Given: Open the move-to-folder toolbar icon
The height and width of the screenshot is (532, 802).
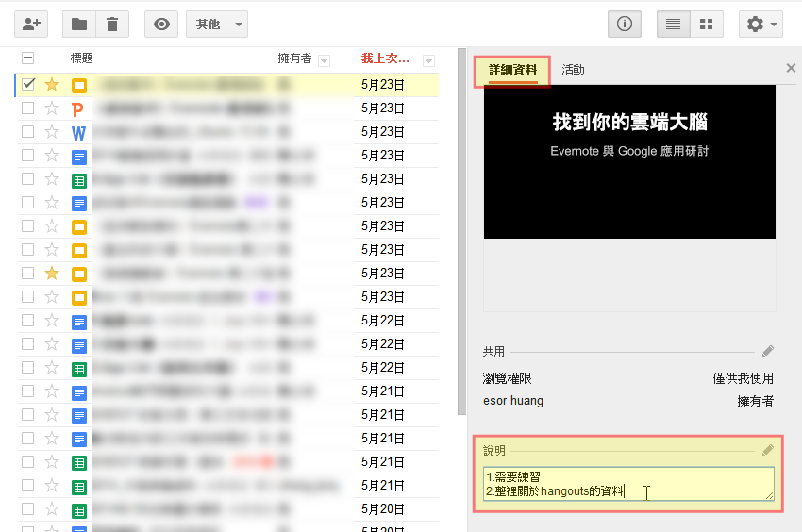Looking at the screenshot, I should tap(78, 24).
